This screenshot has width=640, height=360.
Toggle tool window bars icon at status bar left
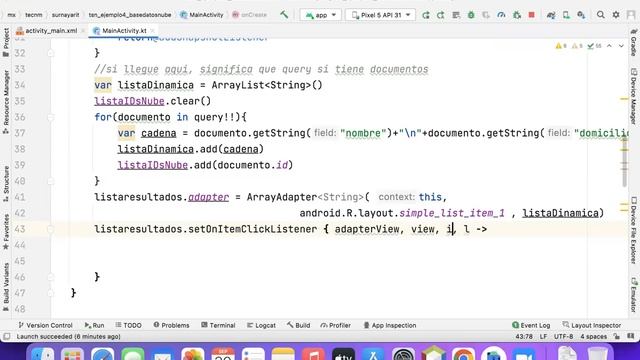(x=7, y=337)
